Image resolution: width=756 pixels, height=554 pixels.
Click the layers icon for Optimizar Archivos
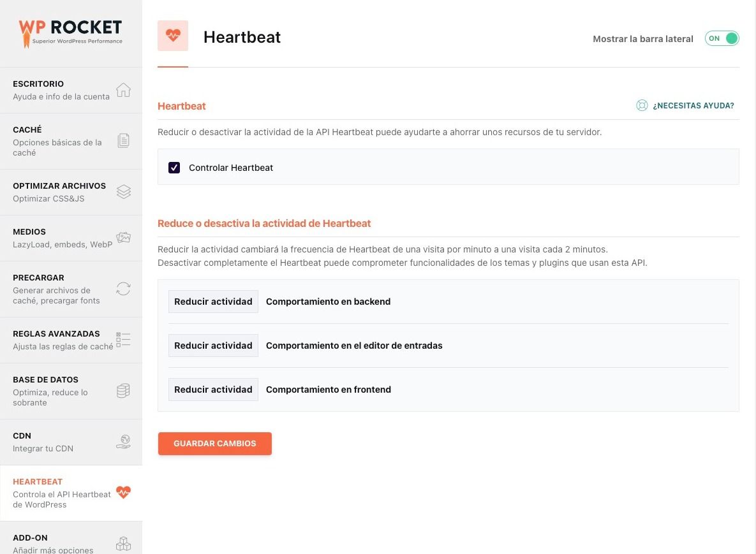tap(123, 192)
